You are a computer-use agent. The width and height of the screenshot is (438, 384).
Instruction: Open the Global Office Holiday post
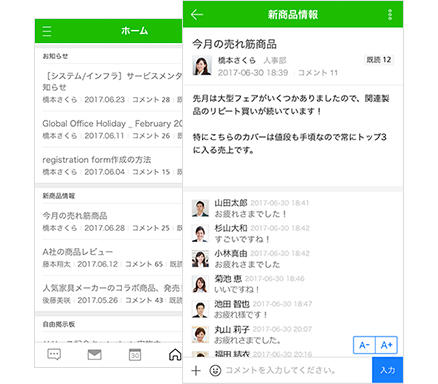[112, 129]
